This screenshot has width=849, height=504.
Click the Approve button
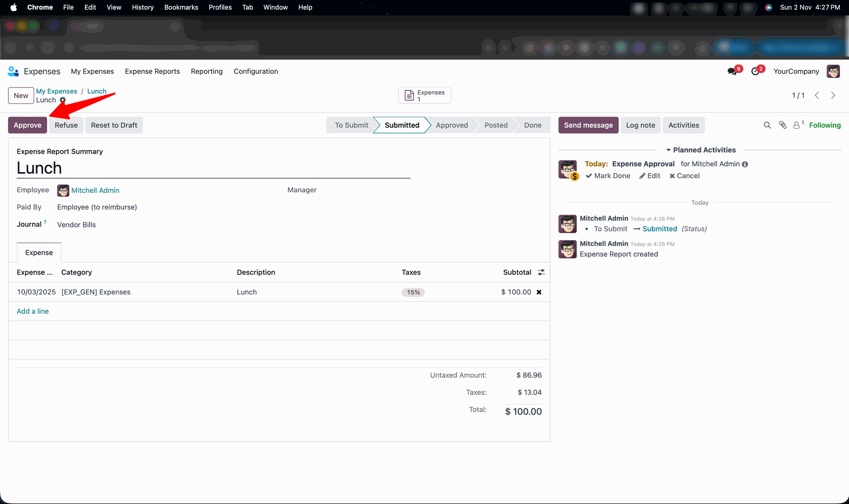click(27, 125)
